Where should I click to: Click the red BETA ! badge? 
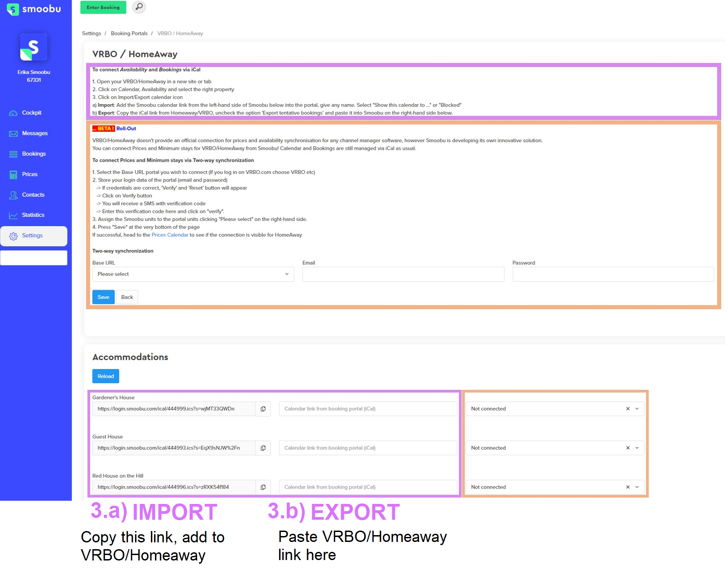(104, 129)
